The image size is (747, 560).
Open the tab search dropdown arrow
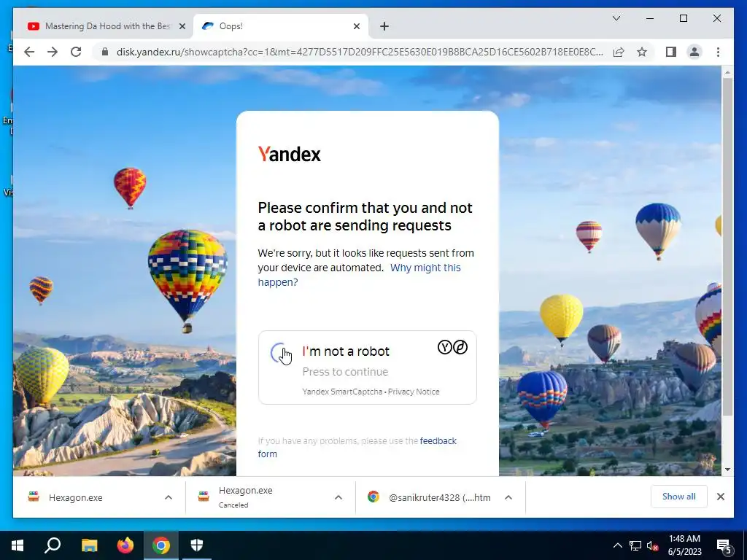(616, 18)
